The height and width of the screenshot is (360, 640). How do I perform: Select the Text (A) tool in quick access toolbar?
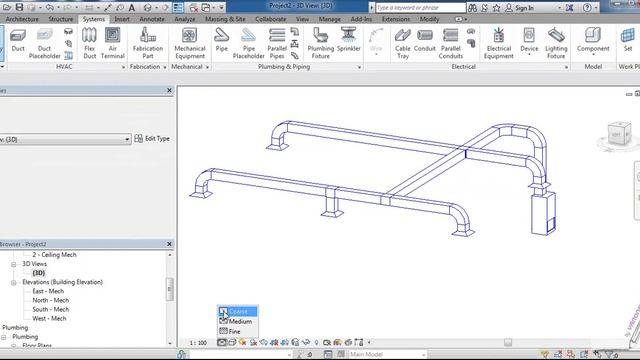(x=132, y=8)
